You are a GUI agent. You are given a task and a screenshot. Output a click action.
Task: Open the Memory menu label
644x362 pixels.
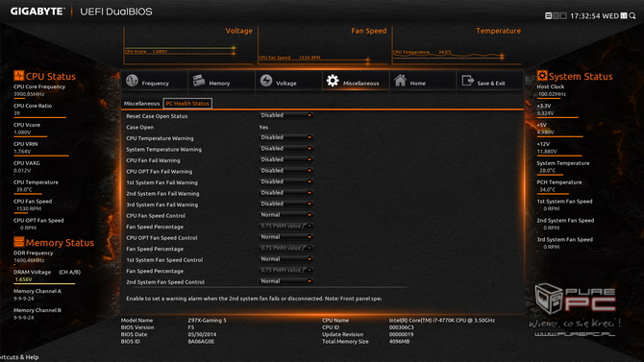[x=219, y=84]
